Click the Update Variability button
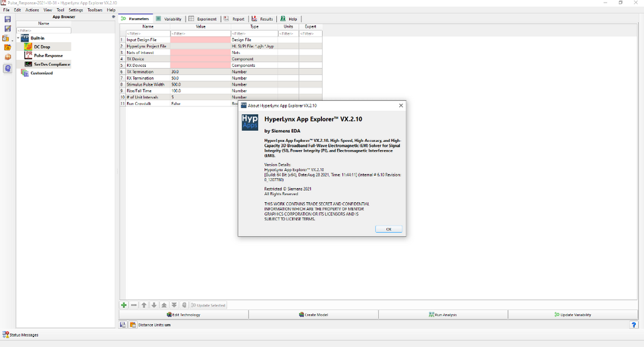 [572, 314]
